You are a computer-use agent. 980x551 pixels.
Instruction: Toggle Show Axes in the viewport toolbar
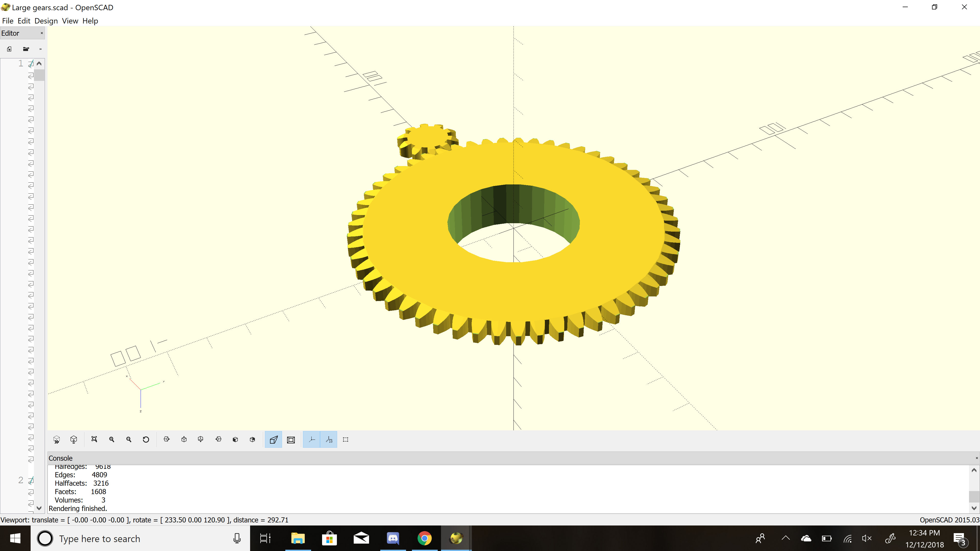(x=312, y=440)
